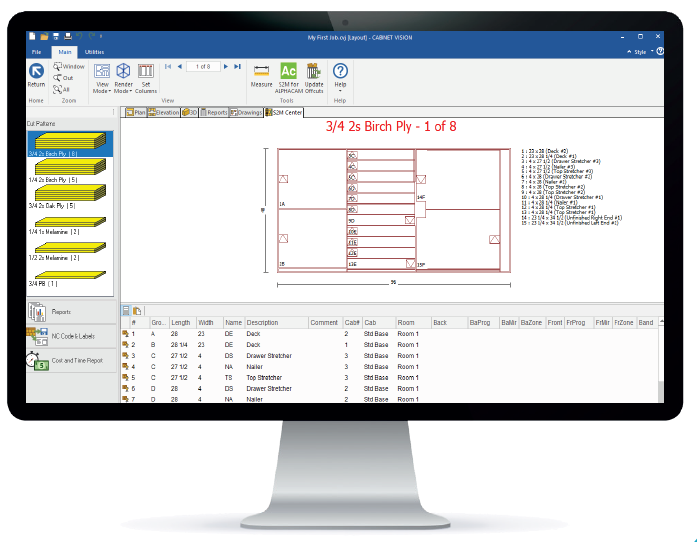The width and height of the screenshot is (697, 542).
Task: Click Set Columns
Action: [x=146, y=78]
